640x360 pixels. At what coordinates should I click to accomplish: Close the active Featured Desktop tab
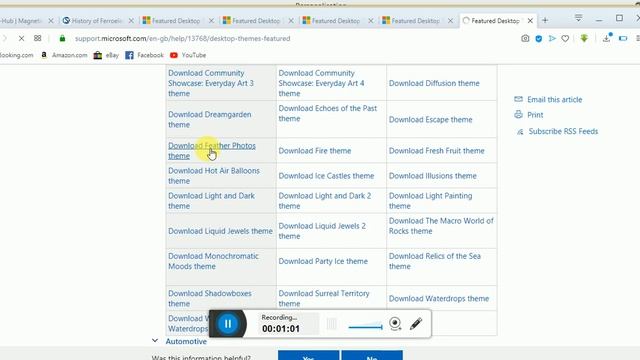click(x=530, y=20)
